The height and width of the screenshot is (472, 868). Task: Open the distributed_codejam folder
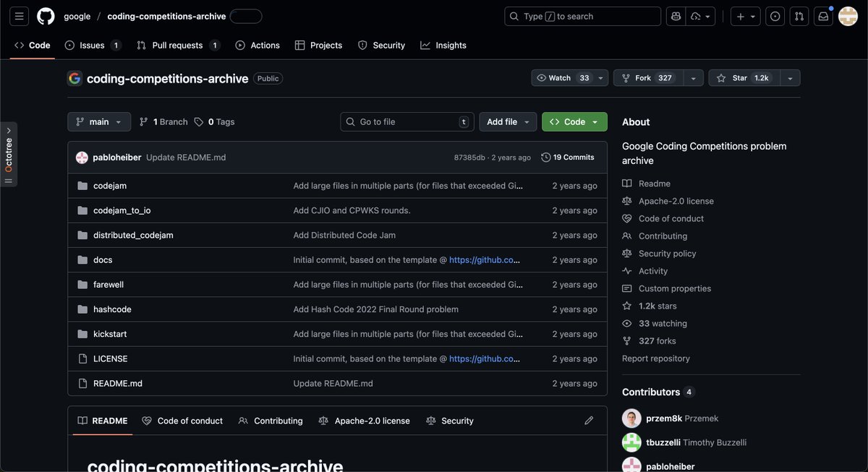(x=133, y=235)
